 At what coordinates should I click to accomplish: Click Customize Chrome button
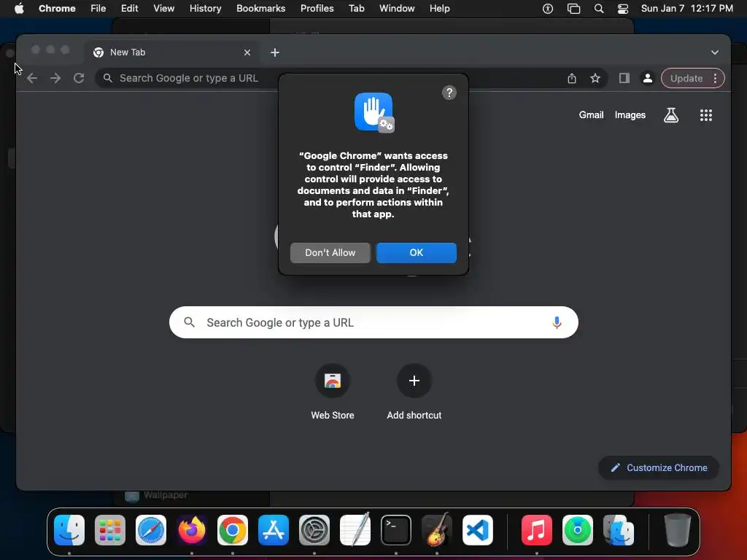coord(659,467)
